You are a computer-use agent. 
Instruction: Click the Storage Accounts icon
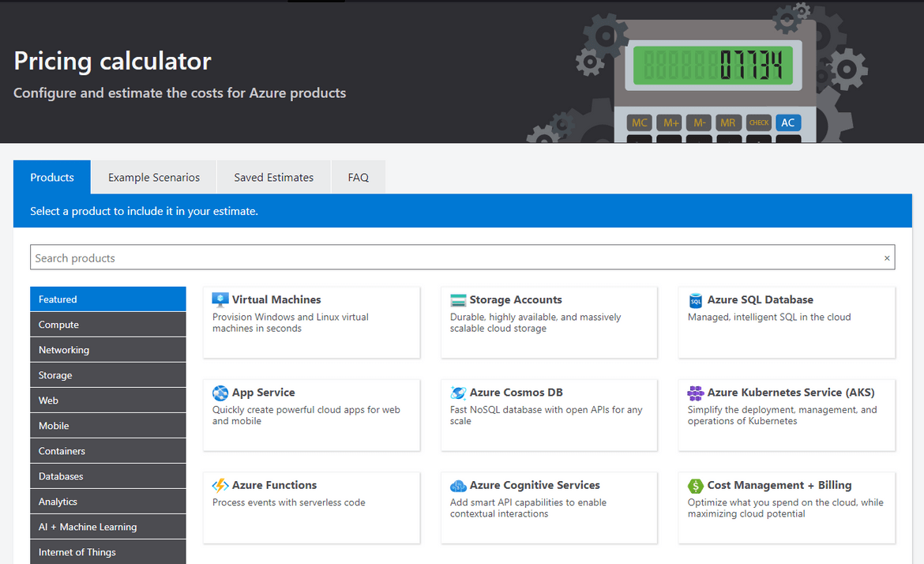pos(458,300)
